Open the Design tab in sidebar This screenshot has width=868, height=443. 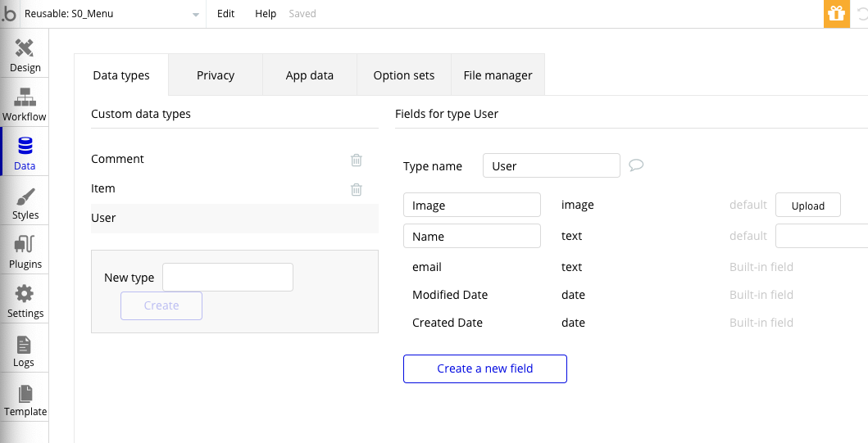(x=25, y=55)
